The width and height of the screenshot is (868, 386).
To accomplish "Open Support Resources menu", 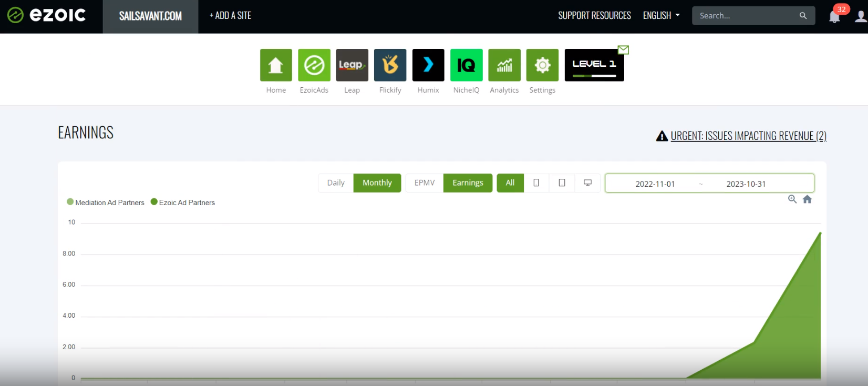I will (x=594, y=16).
